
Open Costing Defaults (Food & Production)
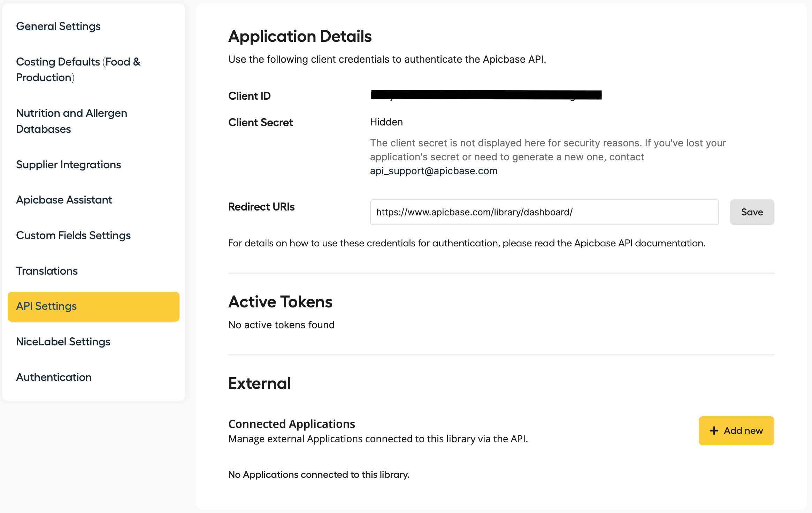[78, 69]
